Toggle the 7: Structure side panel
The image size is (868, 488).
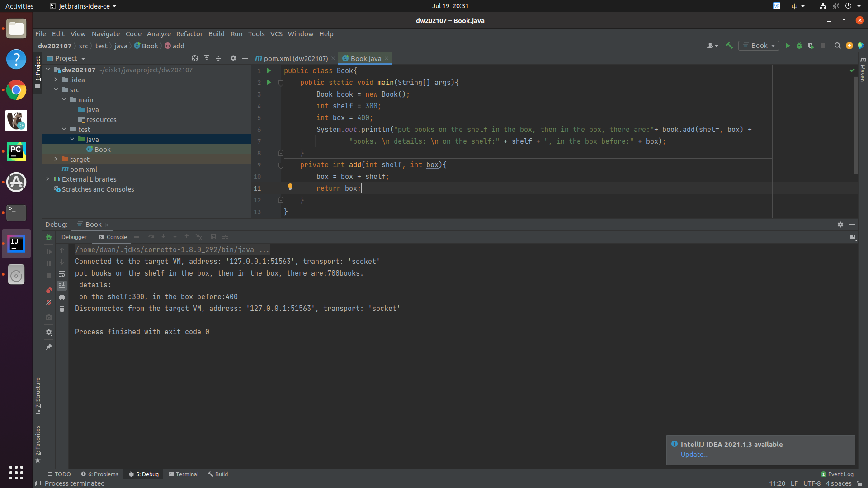pyautogui.click(x=38, y=396)
